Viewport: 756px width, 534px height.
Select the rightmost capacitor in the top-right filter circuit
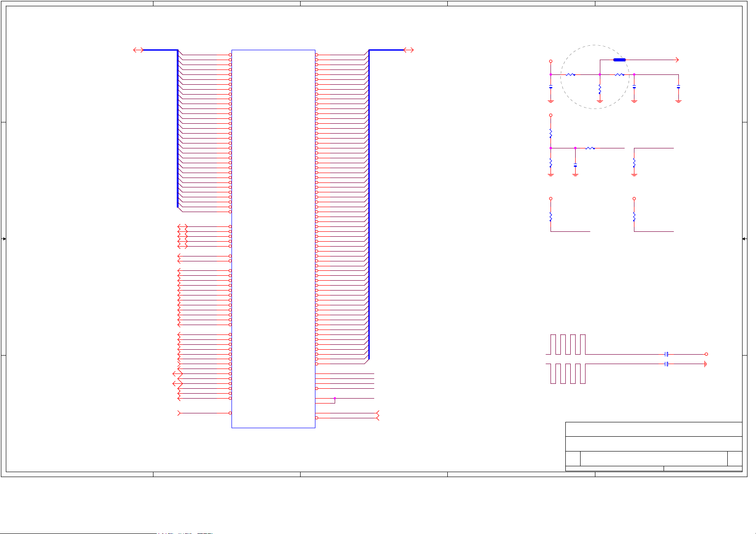[x=678, y=87]
